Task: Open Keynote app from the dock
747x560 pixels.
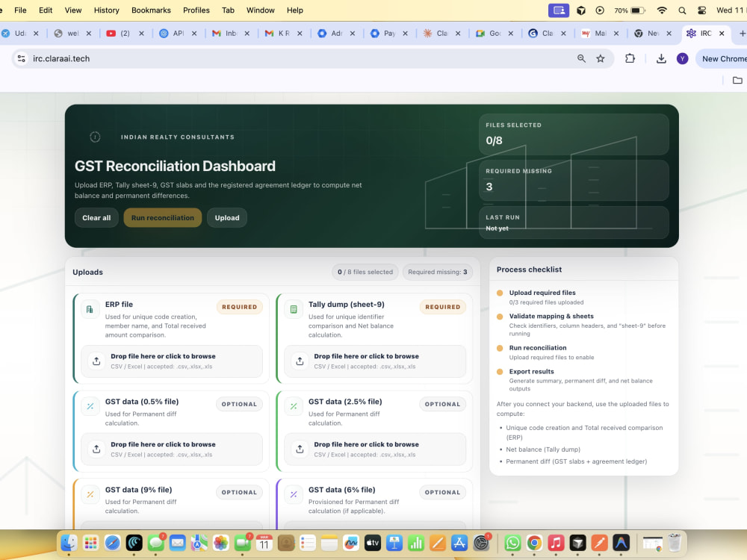Action: tap(394, 542)
